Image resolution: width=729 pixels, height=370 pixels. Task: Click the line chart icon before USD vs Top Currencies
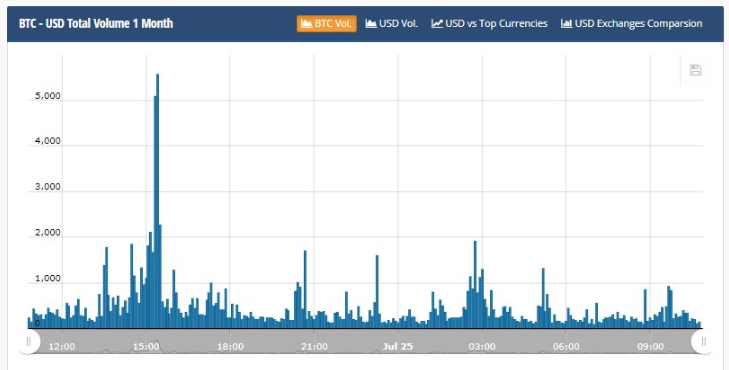pyautogui.click(x=437, y=24)
